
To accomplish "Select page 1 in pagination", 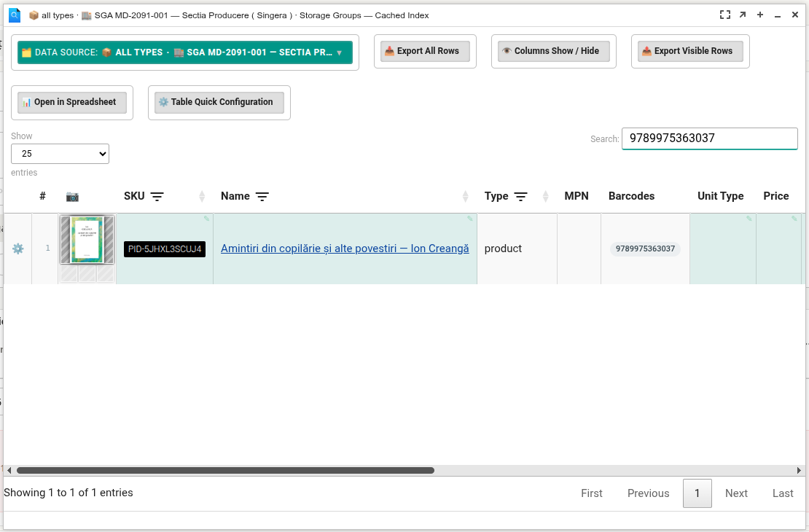I will [697, 493].
